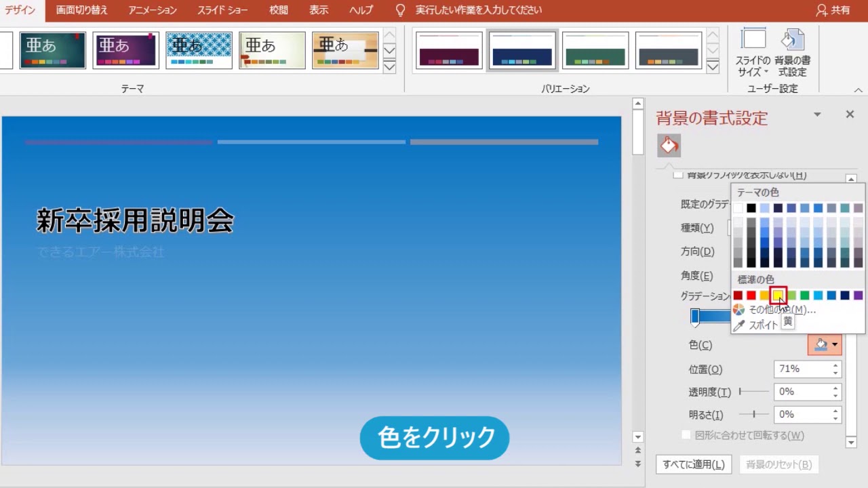Click 背景のリセット button

click(x=778, y=464)
